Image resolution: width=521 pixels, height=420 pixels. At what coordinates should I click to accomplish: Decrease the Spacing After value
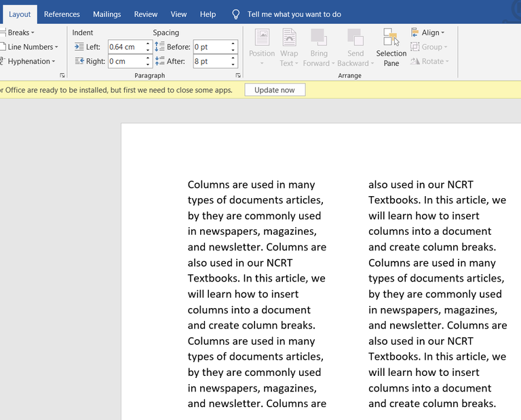pos(233,64)
